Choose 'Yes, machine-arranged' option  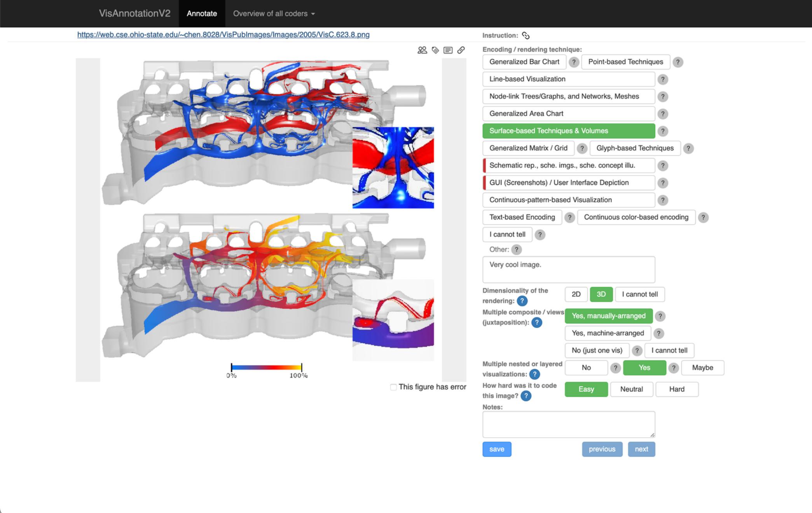(608, 333)
